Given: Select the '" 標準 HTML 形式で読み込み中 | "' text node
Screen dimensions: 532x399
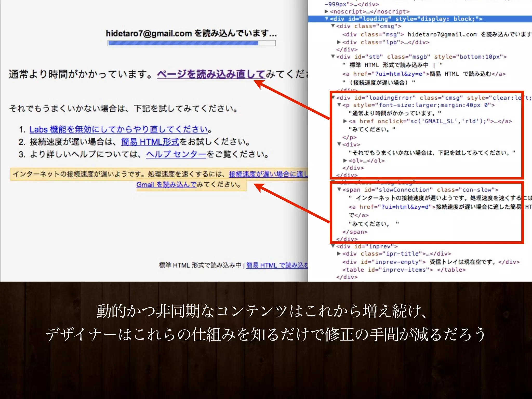Looking at the screenshot, I should 393,65.
